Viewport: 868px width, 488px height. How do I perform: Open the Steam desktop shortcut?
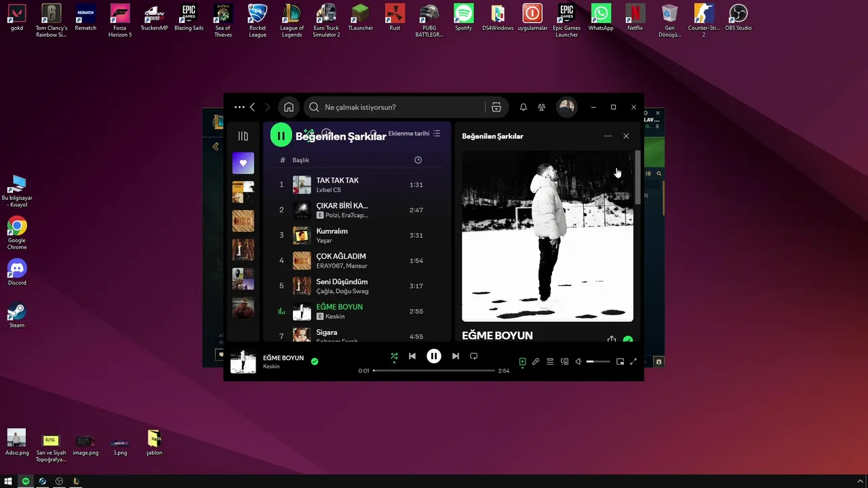tap(17, 315)
